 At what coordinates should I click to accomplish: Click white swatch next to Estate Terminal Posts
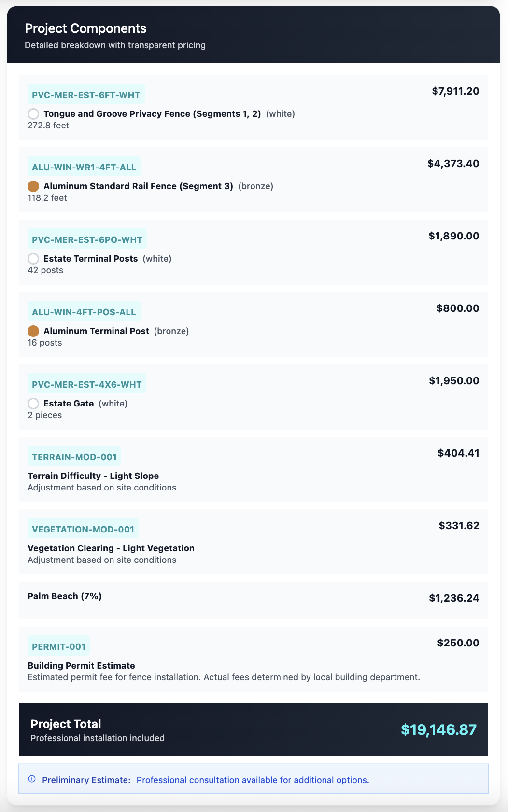tap(33, 259)
